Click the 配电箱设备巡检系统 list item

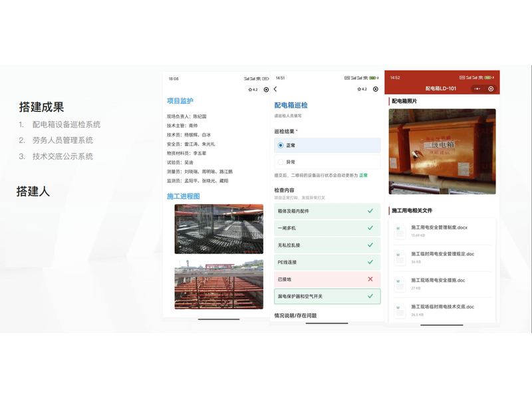(66, 124)
